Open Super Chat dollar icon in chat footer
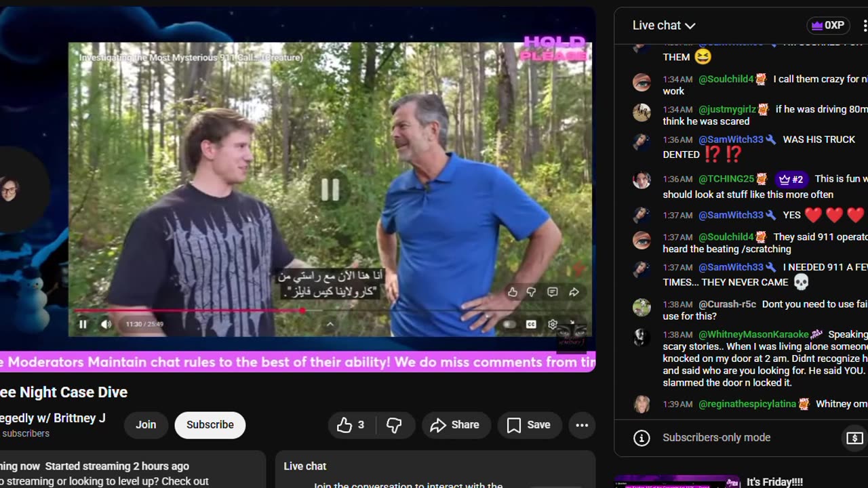Image resolution: width=868 pixels, height=488 pixels. click(854, 438)
